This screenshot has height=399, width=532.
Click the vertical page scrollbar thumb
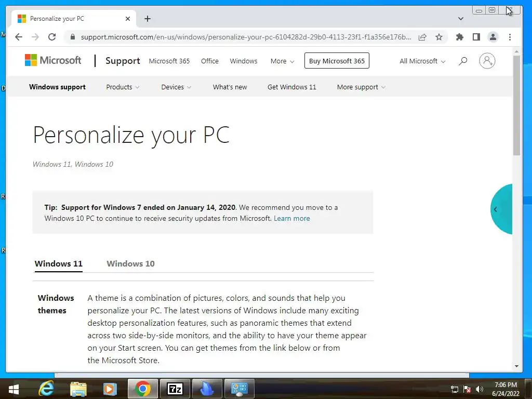click(x=516, y=105)
